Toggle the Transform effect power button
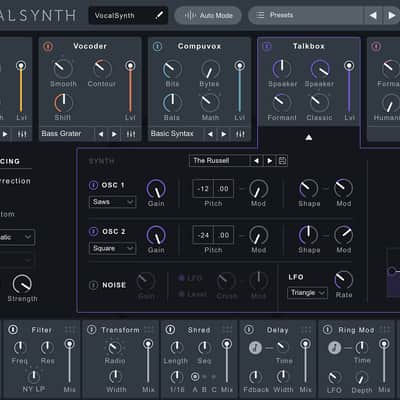 (x=91, y=330)
